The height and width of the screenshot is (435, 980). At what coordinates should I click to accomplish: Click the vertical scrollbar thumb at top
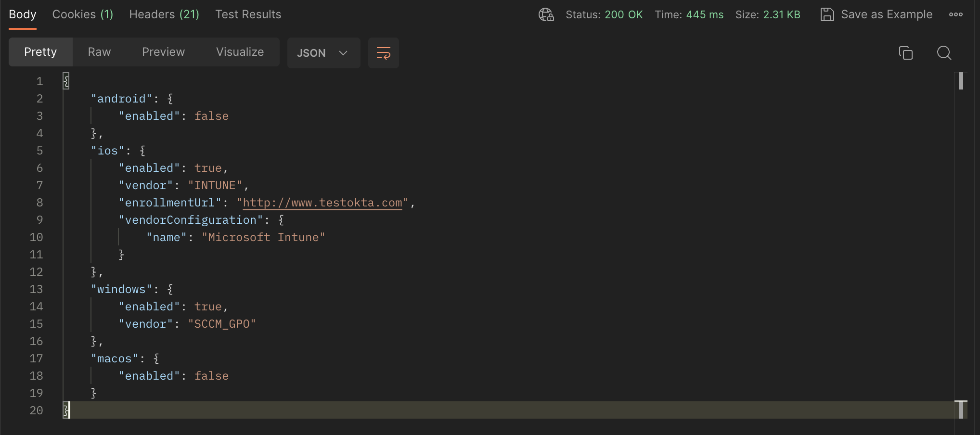coord(961,81)
